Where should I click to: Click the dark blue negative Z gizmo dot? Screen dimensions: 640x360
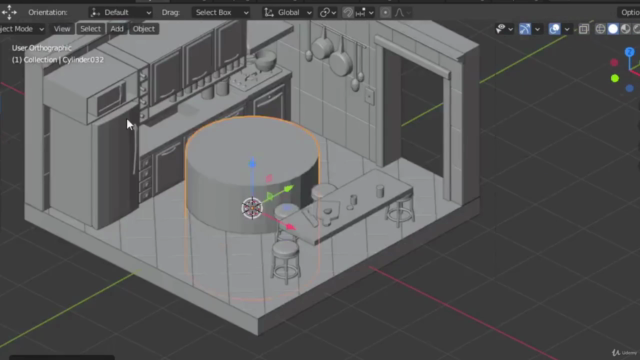(629, 88)
